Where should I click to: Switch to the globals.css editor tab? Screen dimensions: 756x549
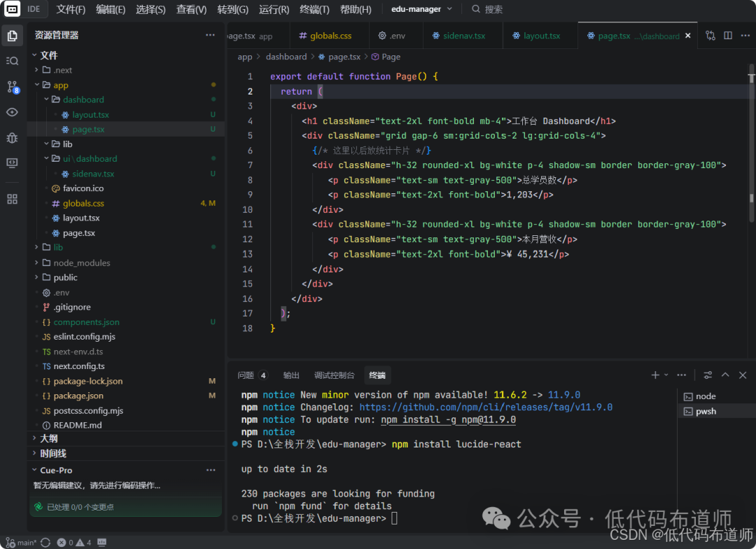pyautogui.click(x=325, y=36)
